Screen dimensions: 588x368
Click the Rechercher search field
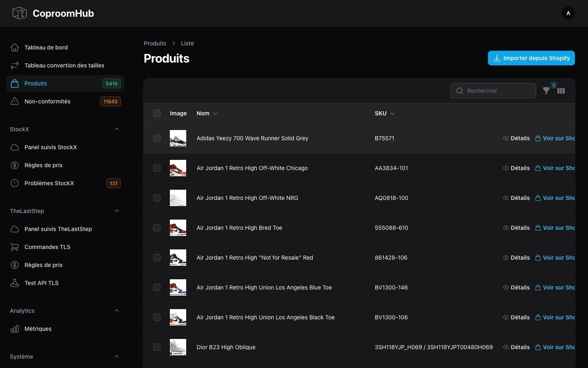tap(493, 91)
